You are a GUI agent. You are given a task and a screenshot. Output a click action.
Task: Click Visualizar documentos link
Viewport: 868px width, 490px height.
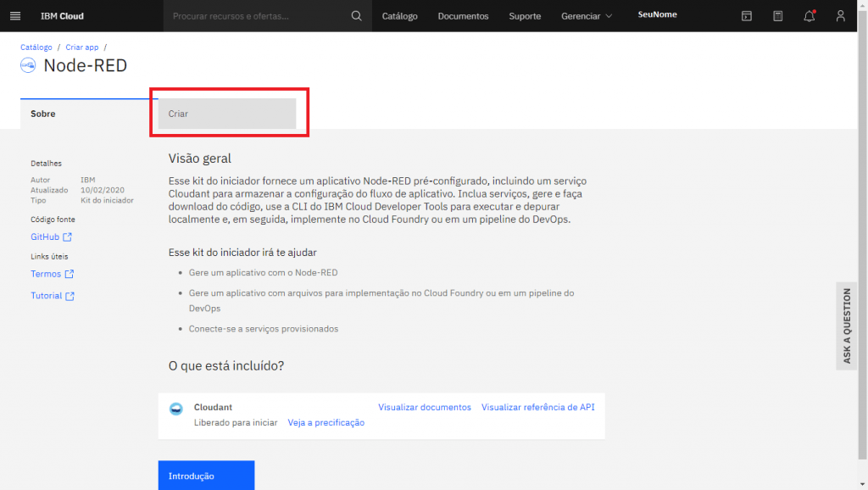pos(425,407)
